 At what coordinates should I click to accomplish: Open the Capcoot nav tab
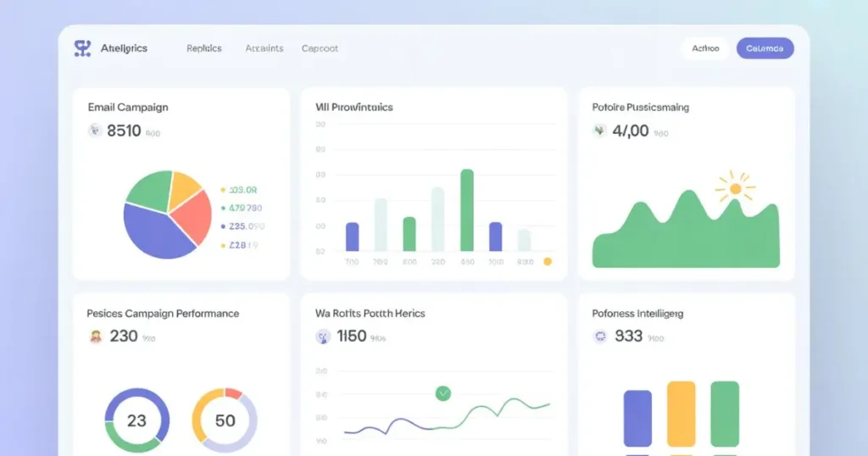(x=320, y=48)
